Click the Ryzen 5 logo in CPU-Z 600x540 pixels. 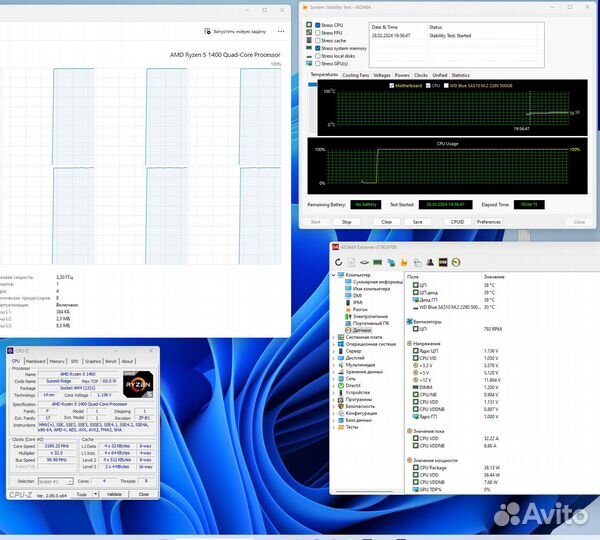point(138,384)
